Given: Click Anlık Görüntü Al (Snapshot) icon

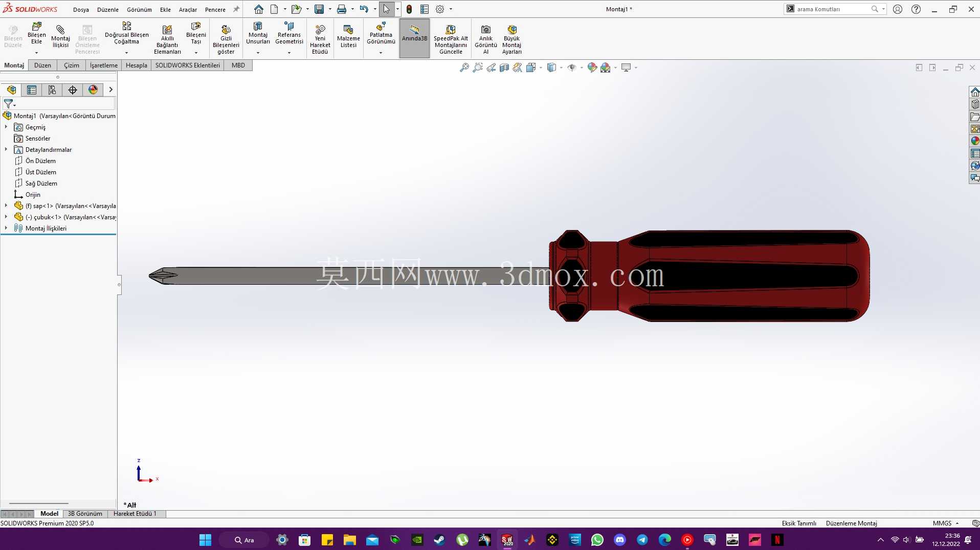Looking at the screenshot, I should (x=486, y=30).
